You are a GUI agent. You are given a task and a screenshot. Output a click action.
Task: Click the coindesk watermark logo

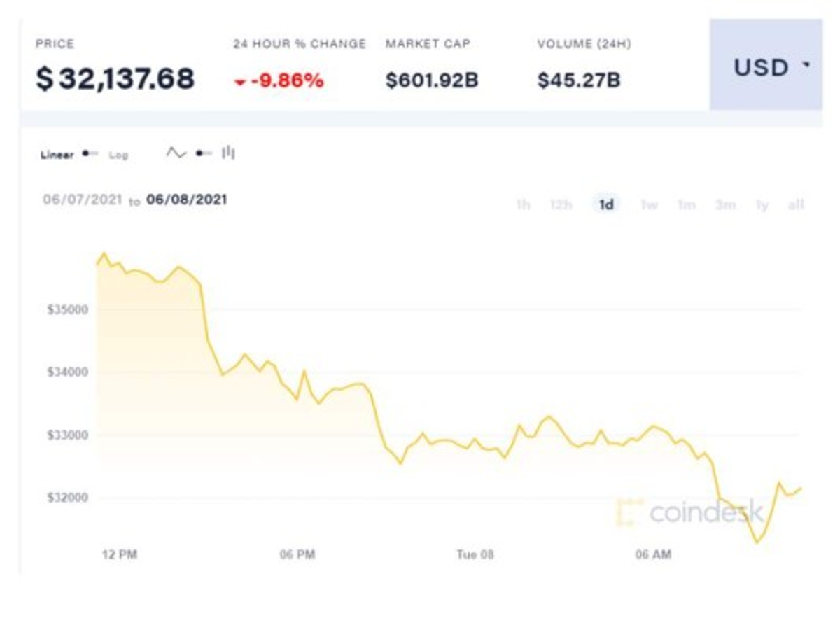[689, 512]
